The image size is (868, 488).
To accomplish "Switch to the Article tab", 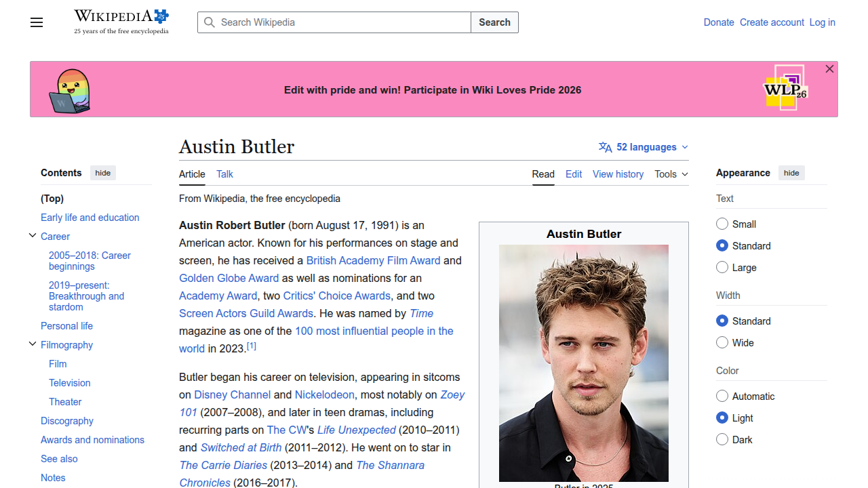I will tap(192, 174).
